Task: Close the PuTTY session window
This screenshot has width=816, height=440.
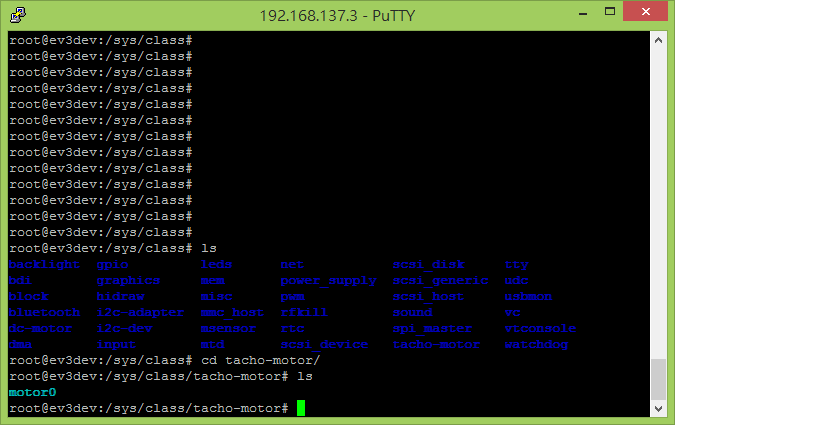Action: pos(645,11)
